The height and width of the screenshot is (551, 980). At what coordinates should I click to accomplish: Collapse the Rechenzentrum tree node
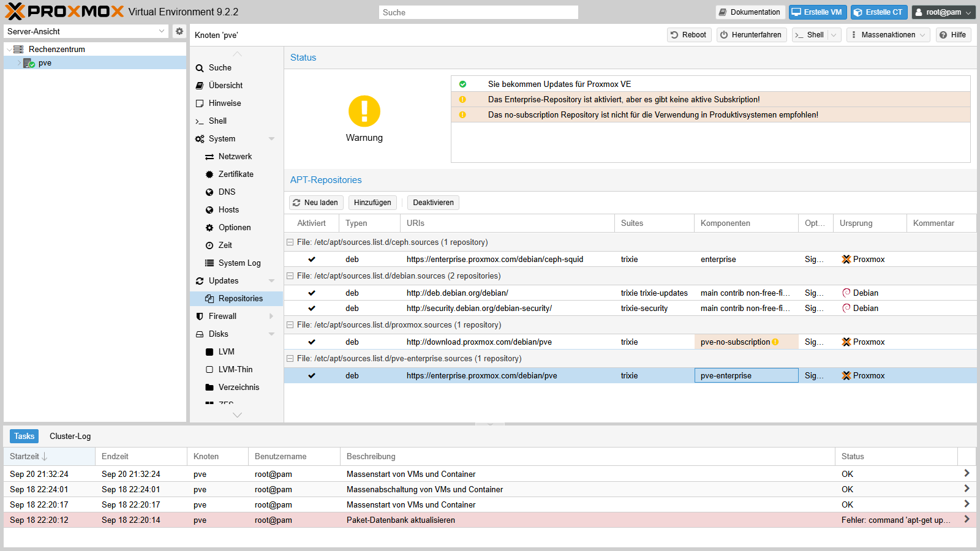[x=9, y=50]
